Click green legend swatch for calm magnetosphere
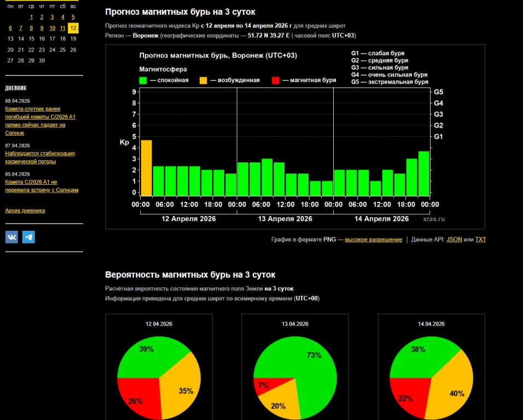 (143, 80)
